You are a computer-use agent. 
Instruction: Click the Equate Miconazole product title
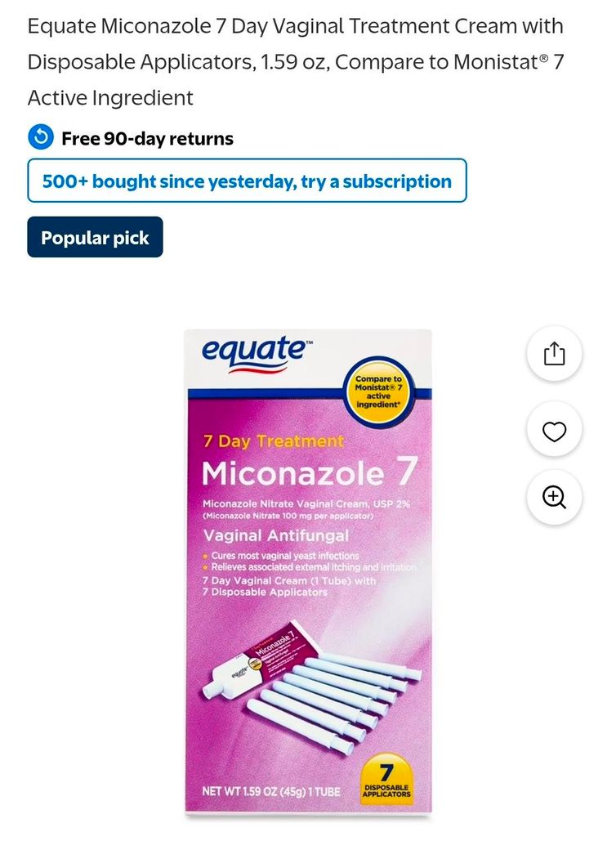(x=296, y=62)
